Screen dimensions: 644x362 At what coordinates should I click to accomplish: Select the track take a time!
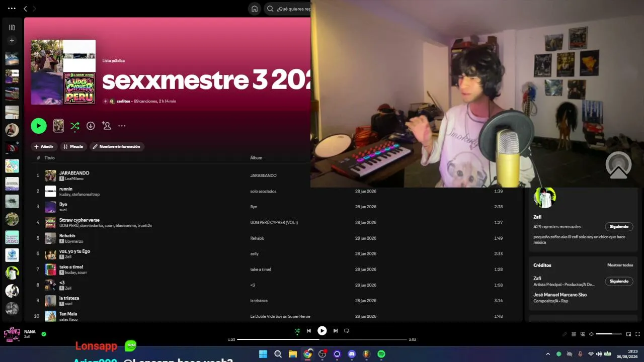click(x=71, y=266)
